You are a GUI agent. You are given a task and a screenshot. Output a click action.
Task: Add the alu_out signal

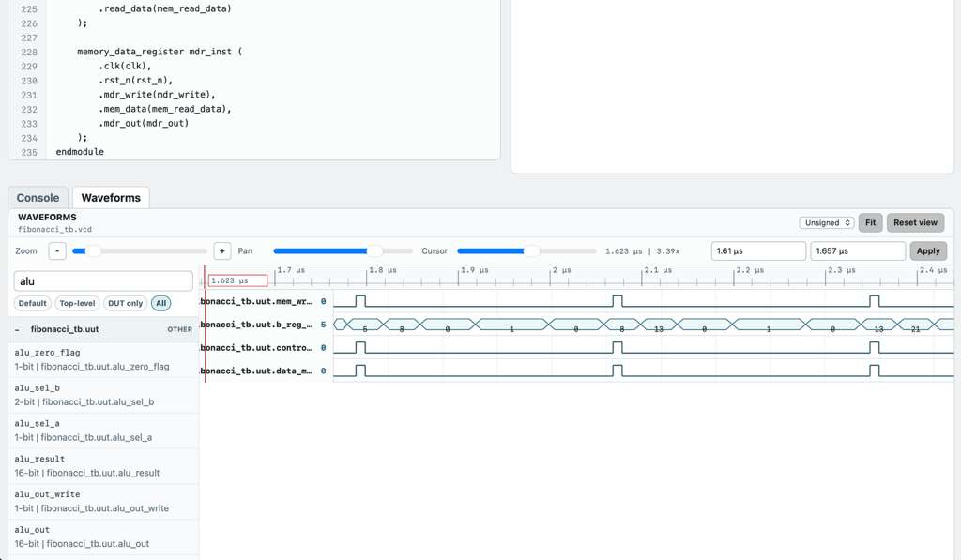[x=103, y=537]
